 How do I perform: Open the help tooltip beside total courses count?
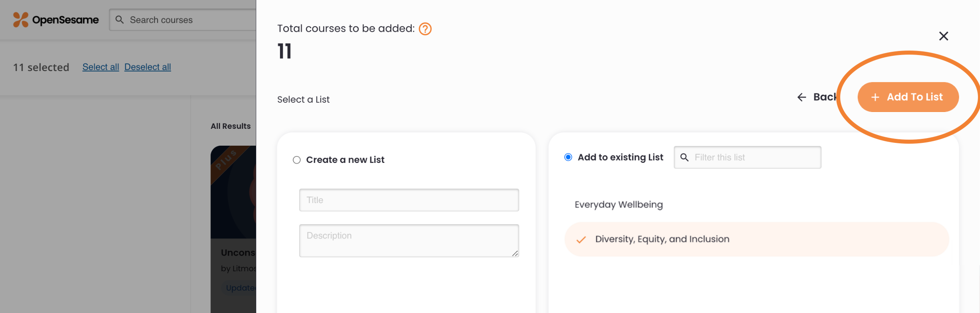pyautogui.click(x=425, y=28)
